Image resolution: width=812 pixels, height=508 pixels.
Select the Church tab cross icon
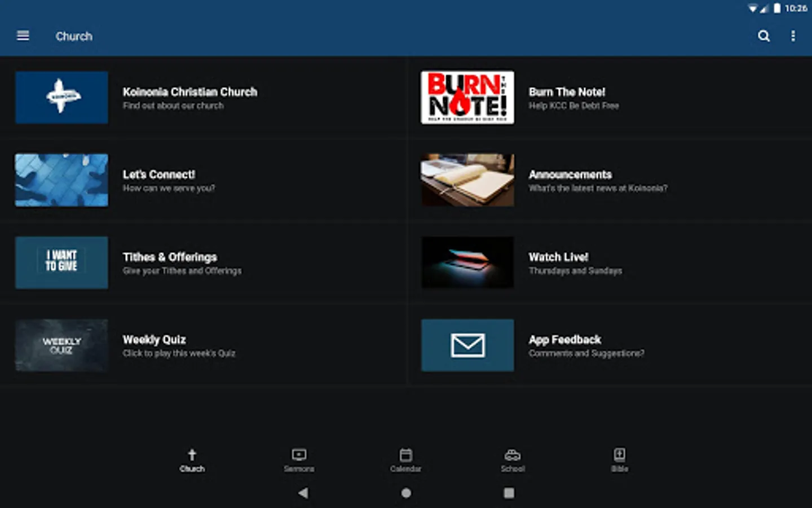pos(192,454)
